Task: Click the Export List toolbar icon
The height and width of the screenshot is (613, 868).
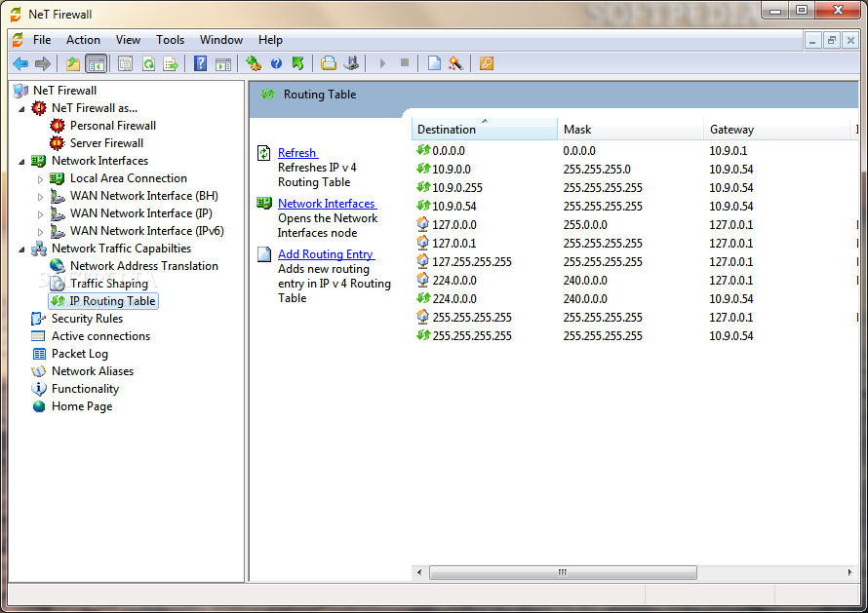Action: point(171,63)
